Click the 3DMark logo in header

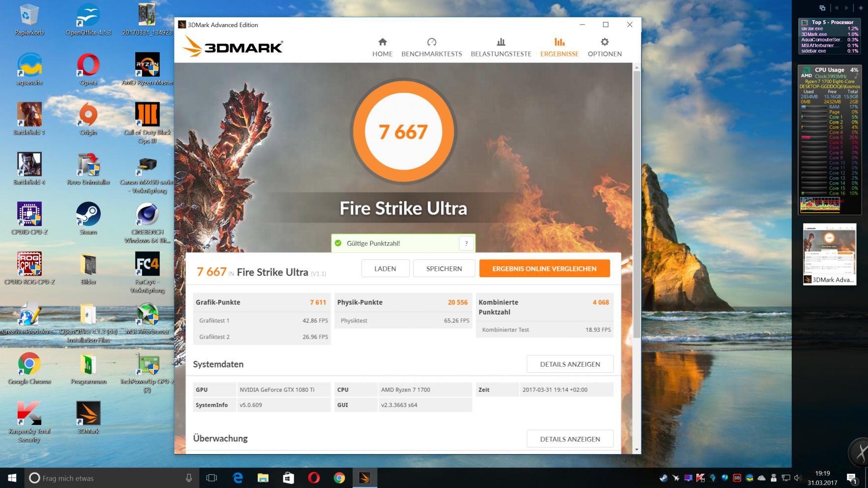233,46
